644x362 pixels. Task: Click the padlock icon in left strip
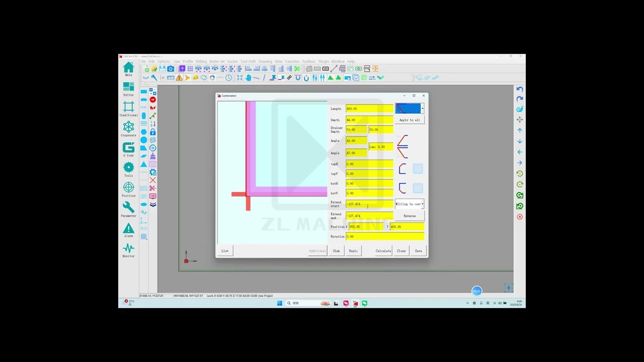(153, 132)
